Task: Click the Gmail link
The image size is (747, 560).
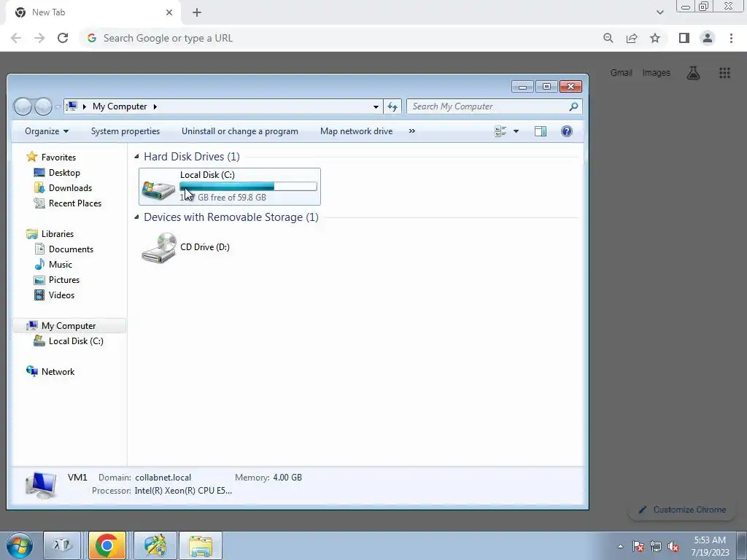Action: [x=622, y=73]
